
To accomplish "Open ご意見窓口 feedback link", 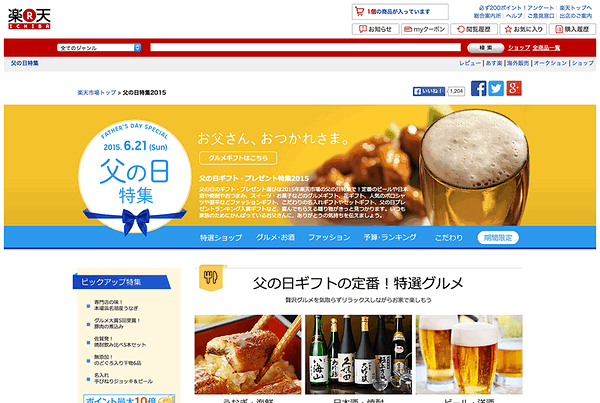I will pyautogui.click(x=541, y=16).
